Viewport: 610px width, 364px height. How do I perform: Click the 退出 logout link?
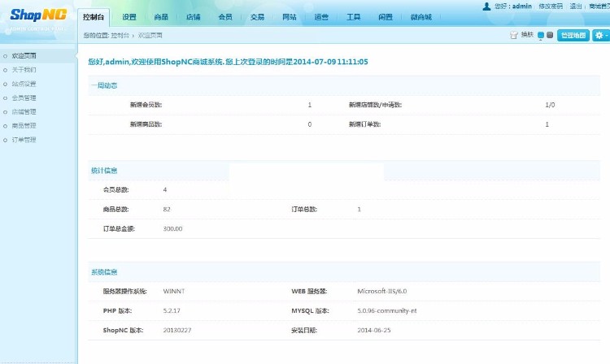(575, 6)
